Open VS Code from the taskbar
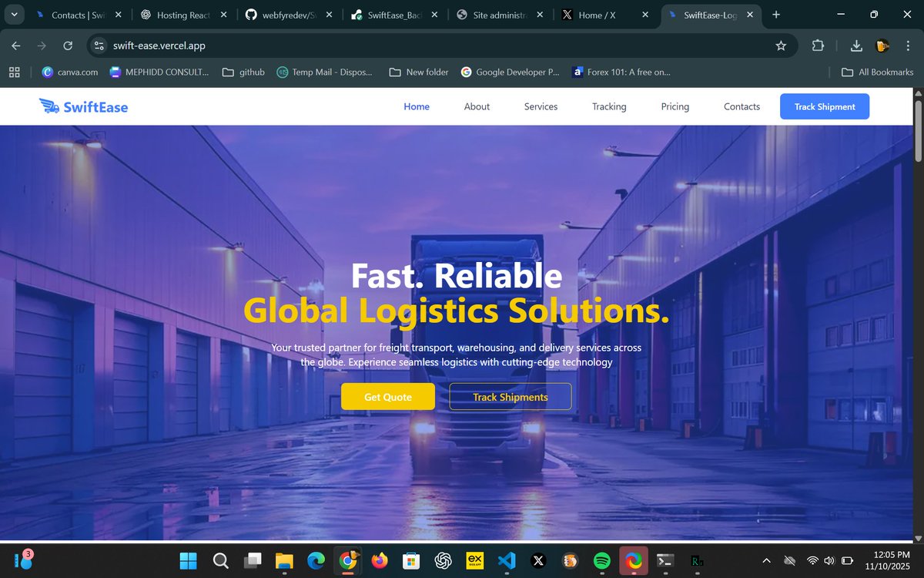Screen dimensions: 924x578 (506, 560)
